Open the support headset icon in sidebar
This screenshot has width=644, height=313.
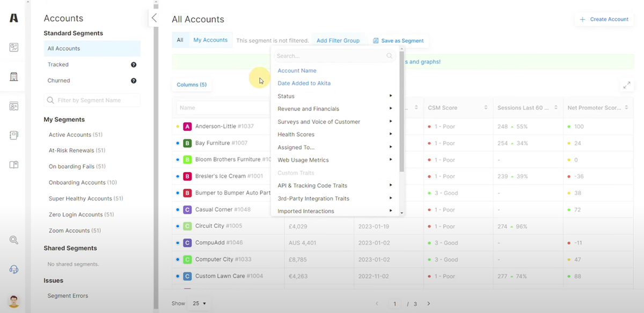click(x=13, y=269)
